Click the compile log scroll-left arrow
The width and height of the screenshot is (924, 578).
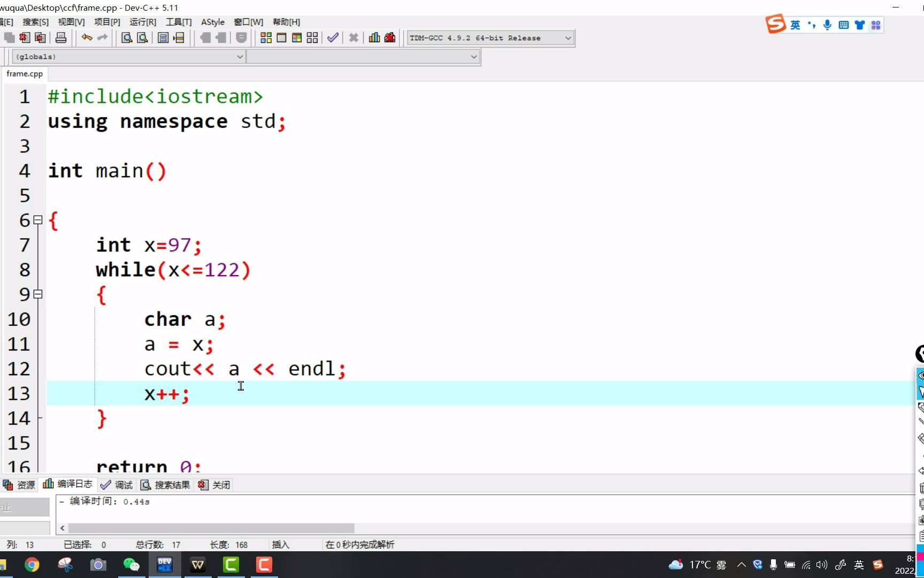point(63,528)
